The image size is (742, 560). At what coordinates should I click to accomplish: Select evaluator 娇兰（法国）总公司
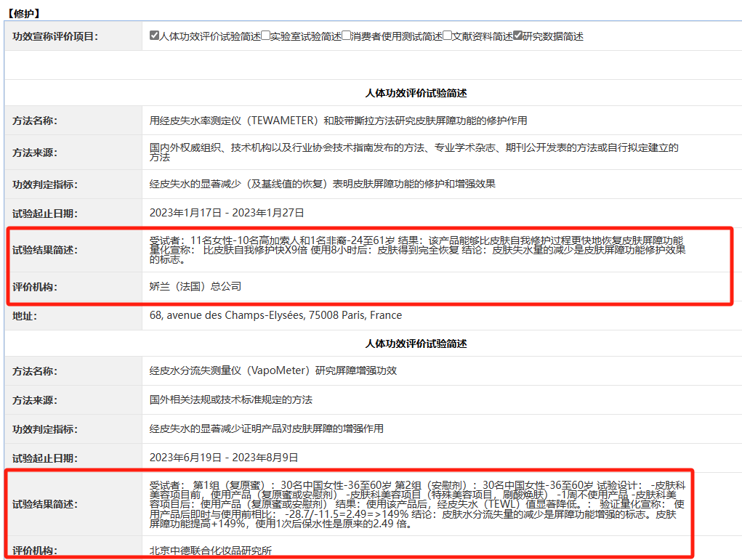[195, 286]
